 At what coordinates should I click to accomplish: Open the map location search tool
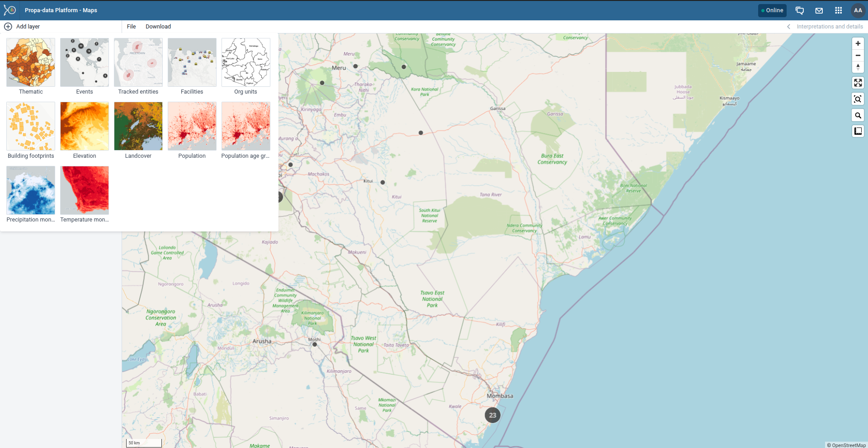click(x=858, y=115)
